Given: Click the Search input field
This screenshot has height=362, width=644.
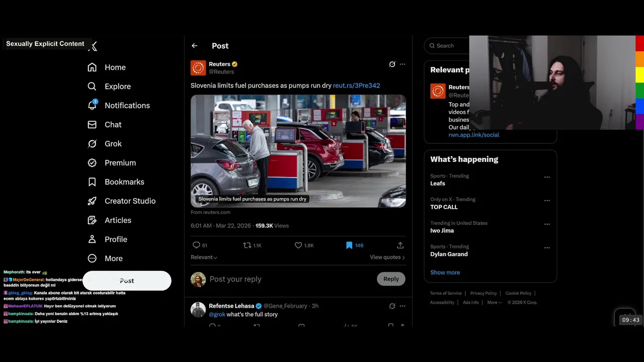Looking at the screenshot, I should coord(448,46).
